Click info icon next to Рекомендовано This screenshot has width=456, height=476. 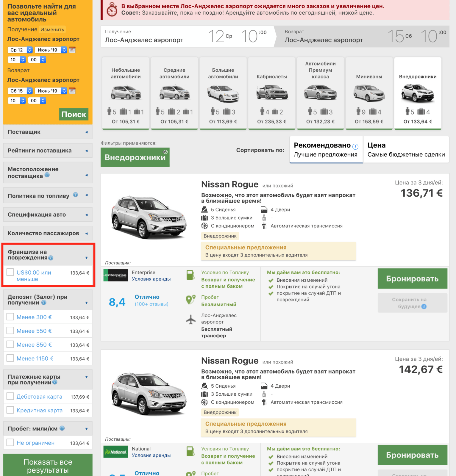(355, 146)
